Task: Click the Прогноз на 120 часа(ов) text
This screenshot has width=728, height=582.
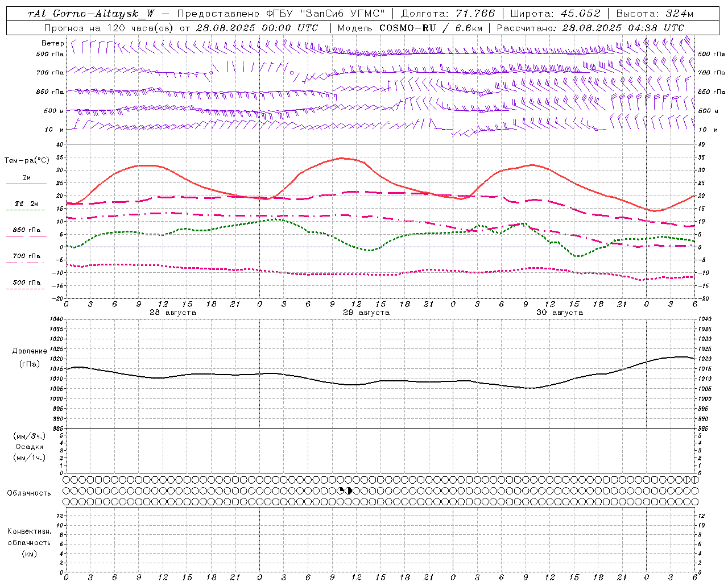Action: point(109,27)
